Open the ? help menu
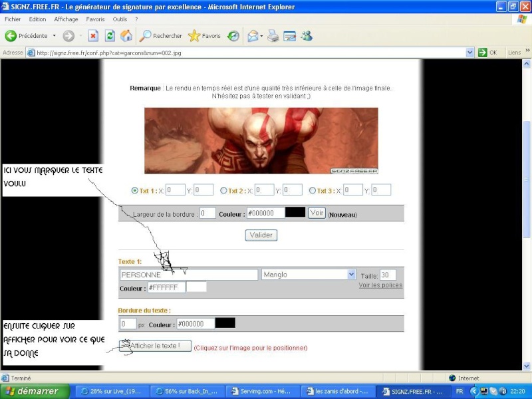Screen dimensions: 532x399 pos(136,19)
